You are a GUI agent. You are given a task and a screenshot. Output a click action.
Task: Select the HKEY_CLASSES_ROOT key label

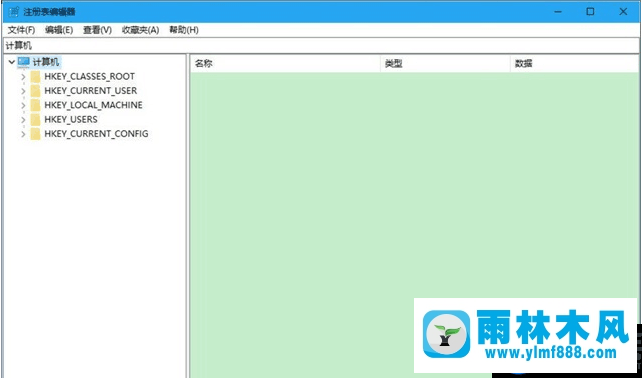(x=90, y=77)
